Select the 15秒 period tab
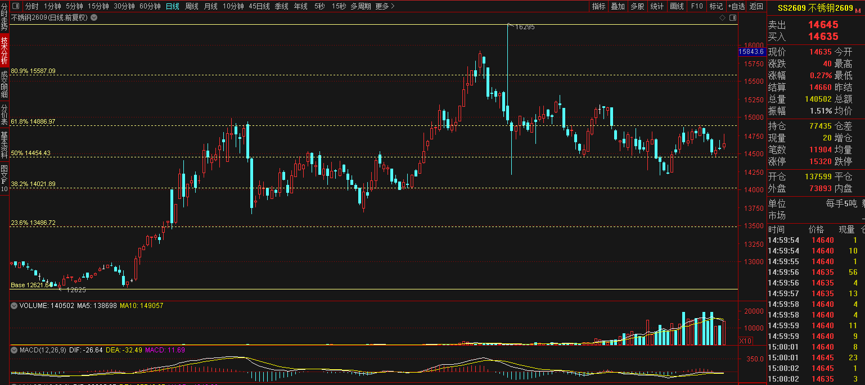 coord(339,7)
